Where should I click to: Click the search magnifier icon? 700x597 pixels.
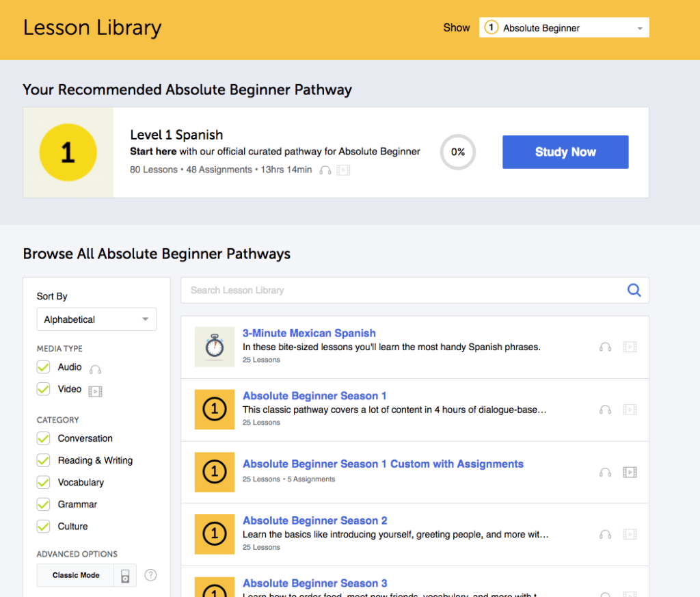pos(634,290)
